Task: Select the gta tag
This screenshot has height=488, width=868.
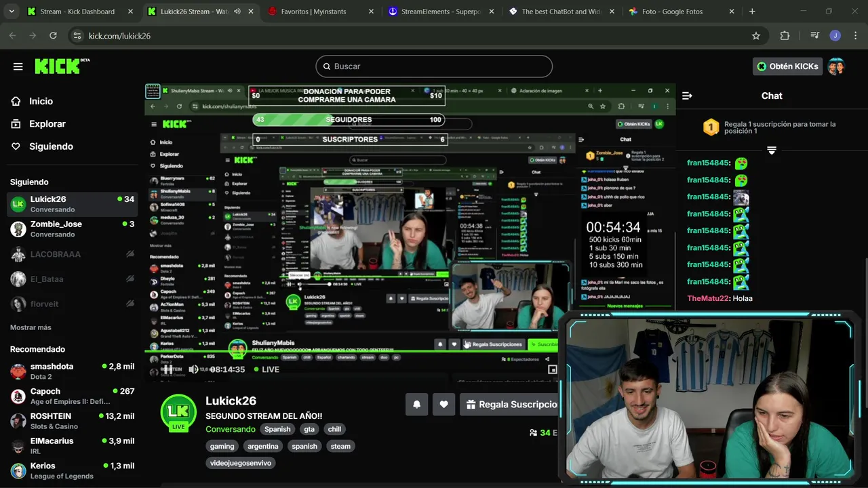Action: click(x=309, y=429)
